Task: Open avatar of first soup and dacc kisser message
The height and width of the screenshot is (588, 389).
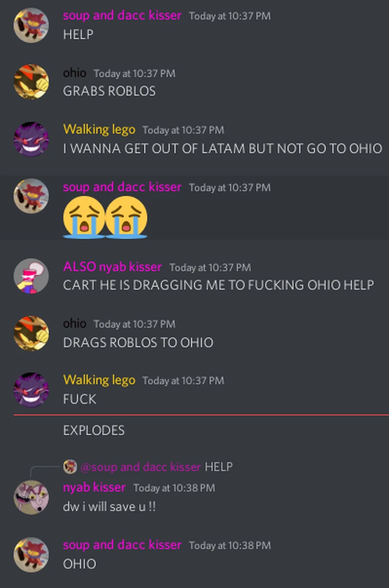Action: (x=31, y=25)
